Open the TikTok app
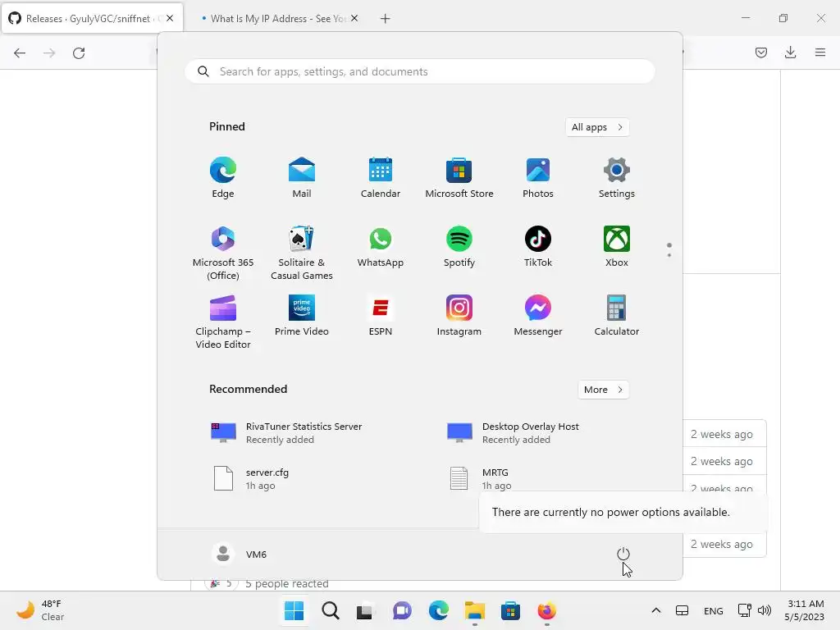The image size is (840, 630). [538, 246]
